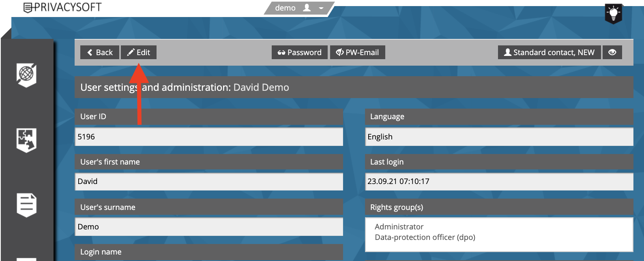
Task: Open the puzzle pieces sidebar module
Action: click(x=26, y=140)
